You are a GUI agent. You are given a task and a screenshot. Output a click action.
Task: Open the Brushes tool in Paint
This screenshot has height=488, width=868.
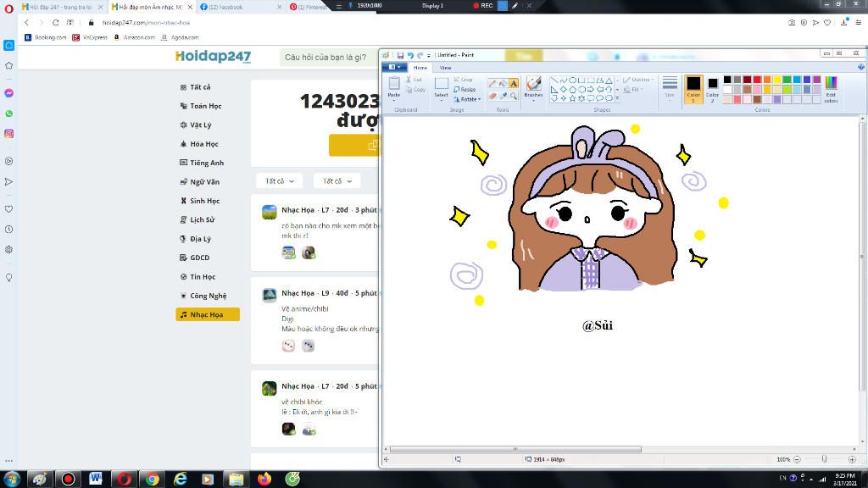click(534, 87)
